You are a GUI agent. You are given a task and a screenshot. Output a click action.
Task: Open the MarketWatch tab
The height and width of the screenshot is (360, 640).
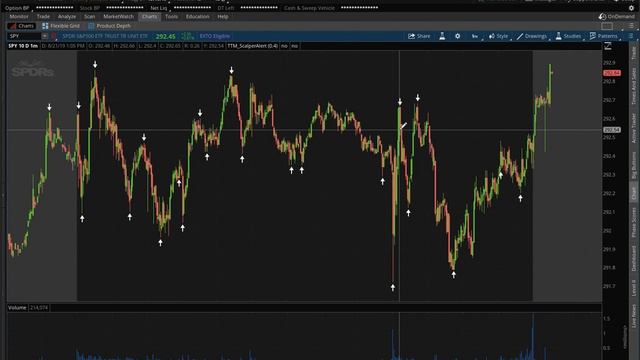coord(118,16)
